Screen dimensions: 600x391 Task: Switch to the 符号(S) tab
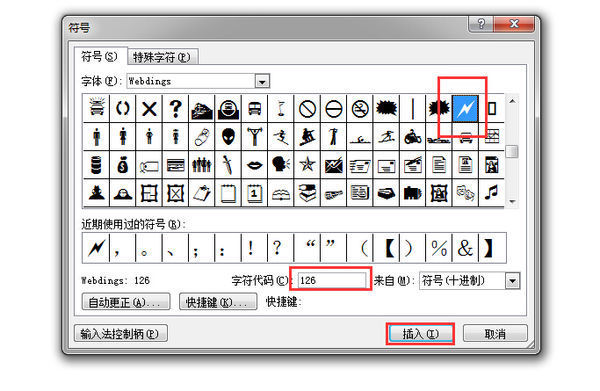(99, 57)
